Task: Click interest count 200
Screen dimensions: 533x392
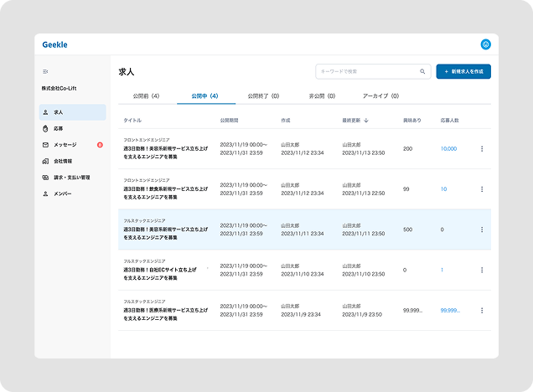Action: pyautogui.click(x=407, y=149)
